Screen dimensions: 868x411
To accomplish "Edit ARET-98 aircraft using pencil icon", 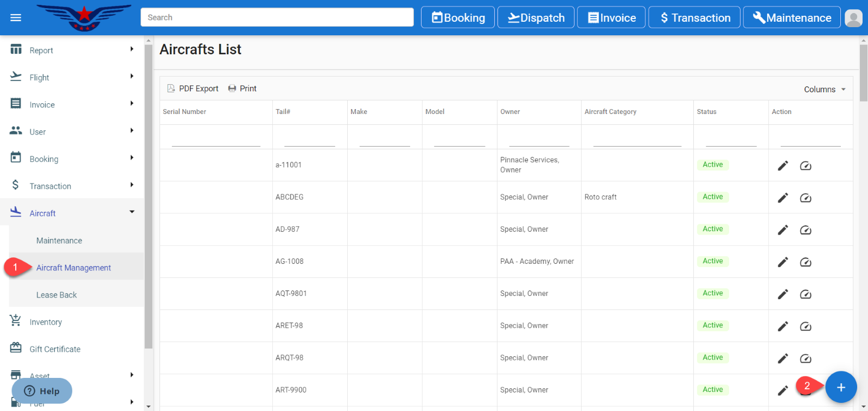I will (x=782, y=326).
